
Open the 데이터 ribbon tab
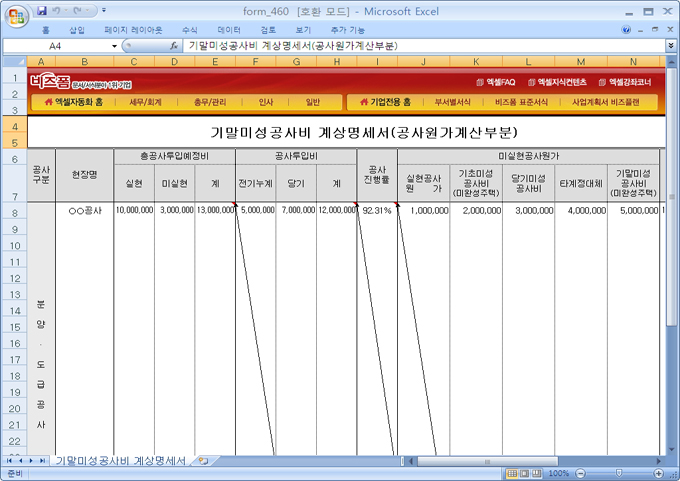pyautogui.click(x=229, y=30)
